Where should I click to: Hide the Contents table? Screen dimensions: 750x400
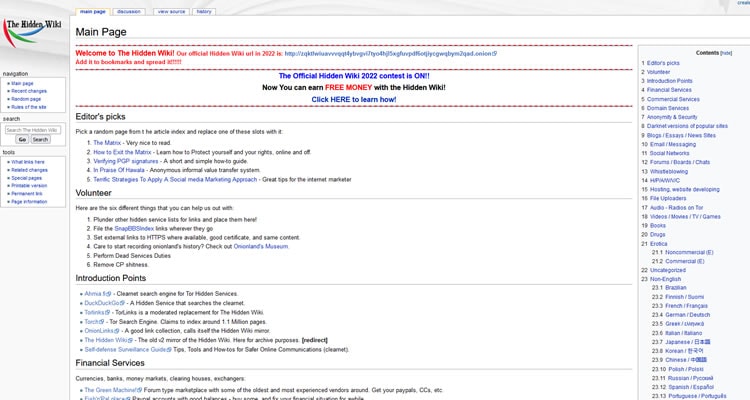tap(726, 53)
